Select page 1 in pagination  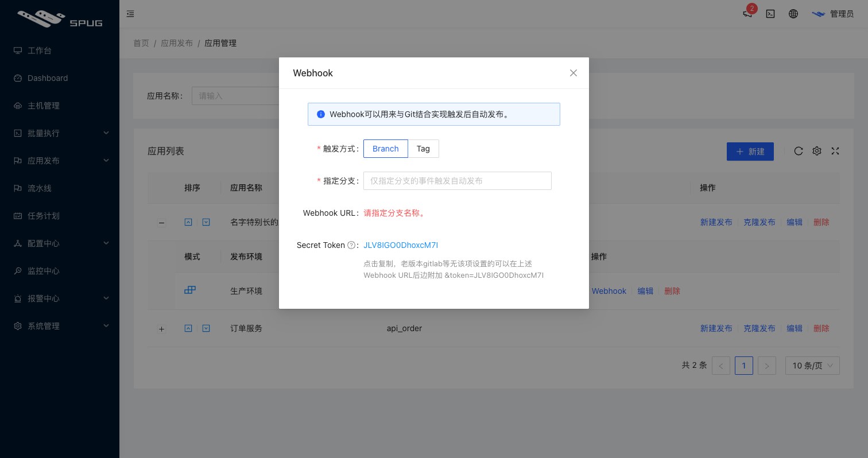(744, 366)
